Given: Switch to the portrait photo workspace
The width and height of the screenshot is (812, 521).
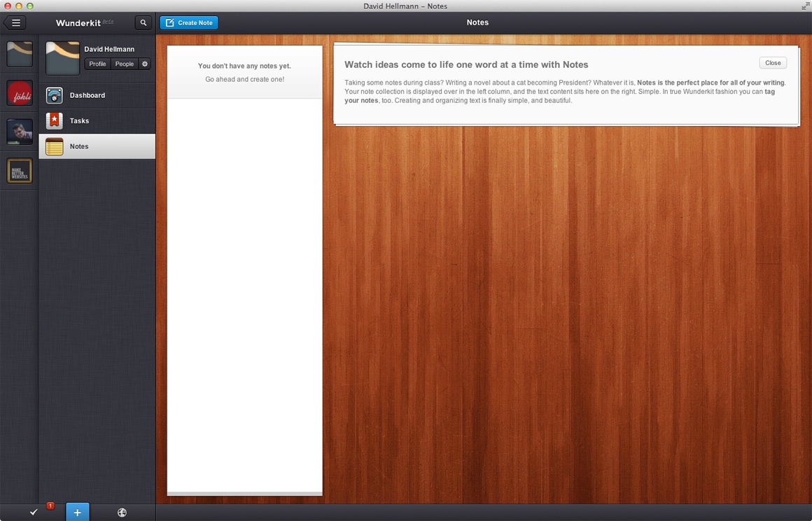Looking at the screenshot, I should pos(20,132).
